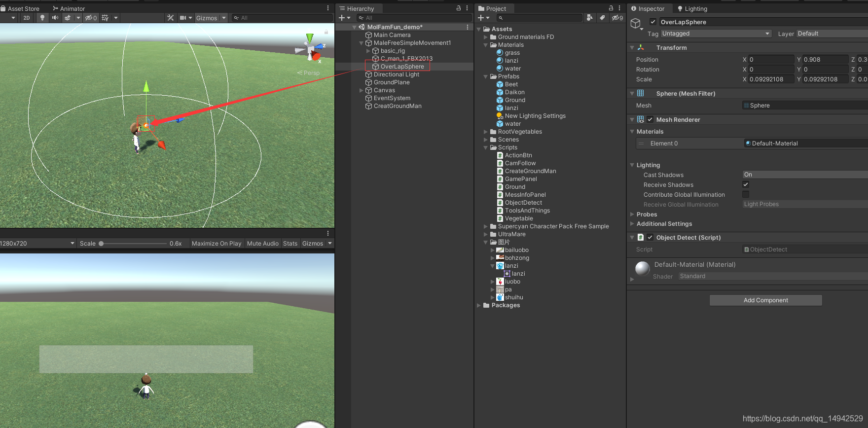Expand the basic_rig object
This screenshot has height=428, width=868.
coord(368,51)
